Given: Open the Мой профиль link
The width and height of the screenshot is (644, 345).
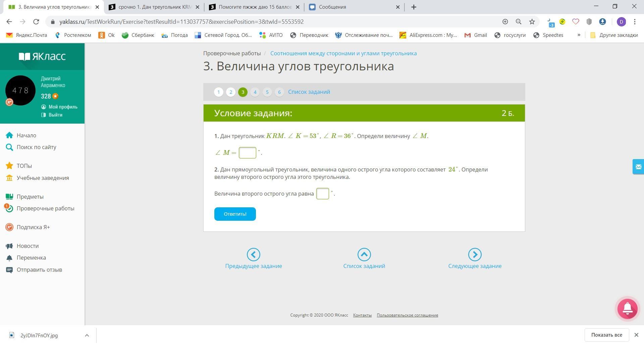Looking at the screenshot, I should (63, 107).
